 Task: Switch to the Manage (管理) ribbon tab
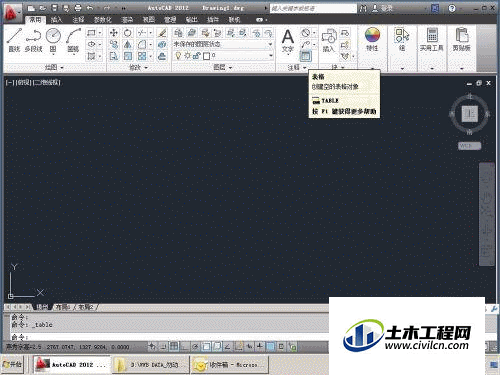(x=170, y=20)
